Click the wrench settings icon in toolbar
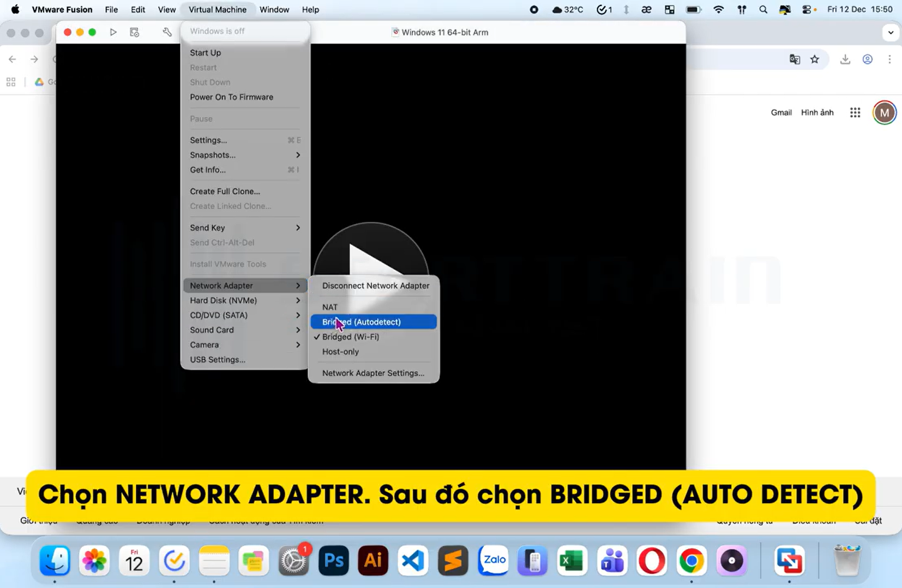The height and width of the screenshot is (588, 902). (167, 32)
